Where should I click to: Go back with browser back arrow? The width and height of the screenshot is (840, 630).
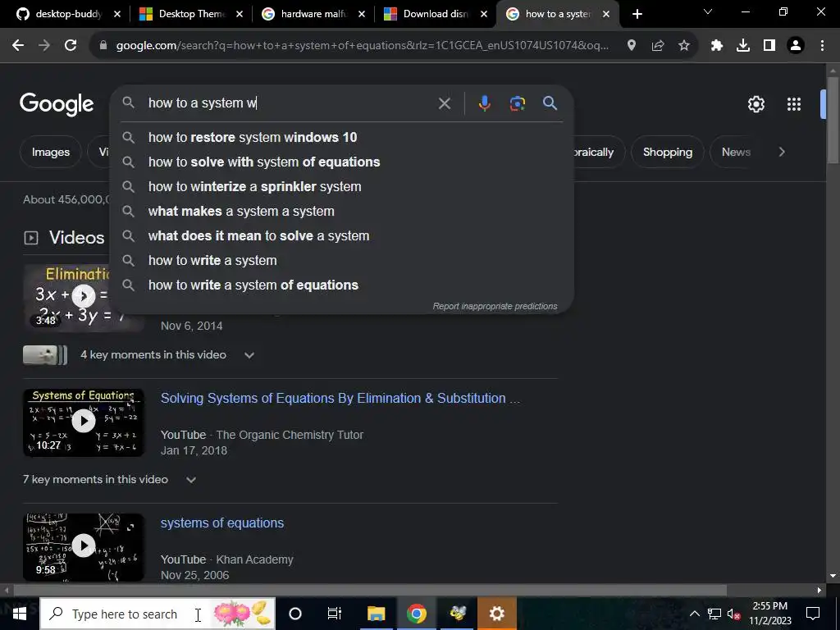(18, 46)
